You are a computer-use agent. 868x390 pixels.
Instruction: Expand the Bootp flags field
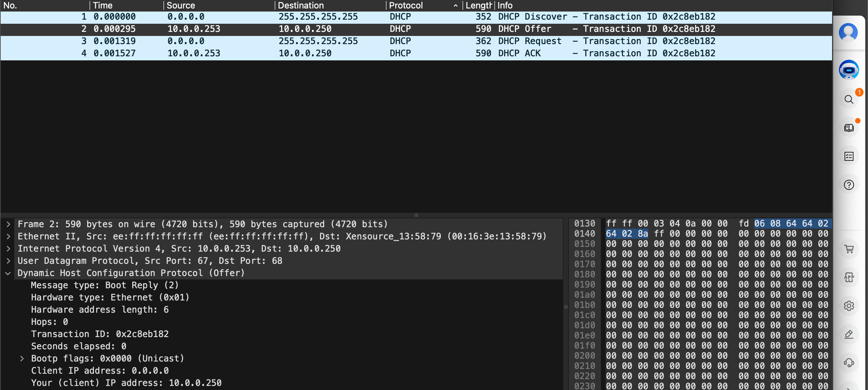pos(22,358)
